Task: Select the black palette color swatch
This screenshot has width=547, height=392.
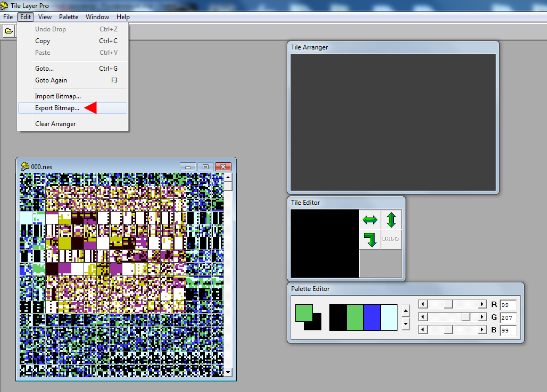Action: (338, 317)
